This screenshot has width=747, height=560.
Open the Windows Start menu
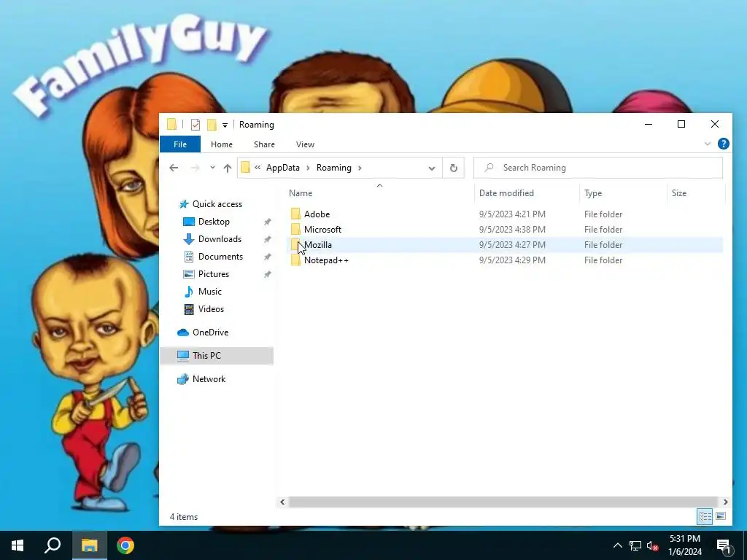(18, 545)
